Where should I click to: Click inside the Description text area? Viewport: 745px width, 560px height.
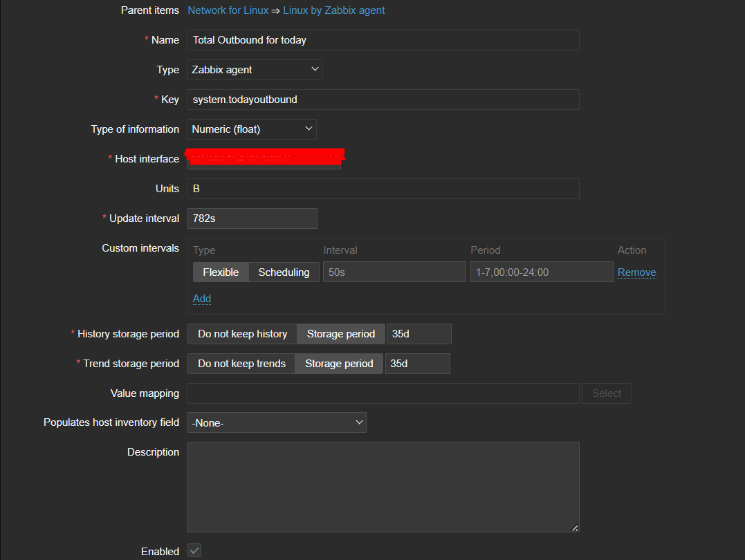[x=383, y=487]
